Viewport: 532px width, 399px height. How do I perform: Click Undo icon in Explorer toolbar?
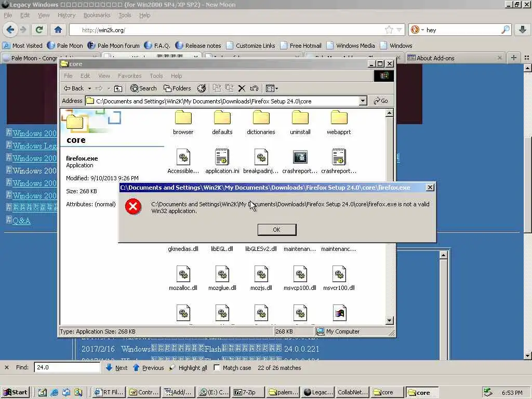pyautogui.click(x=254, y=88)
